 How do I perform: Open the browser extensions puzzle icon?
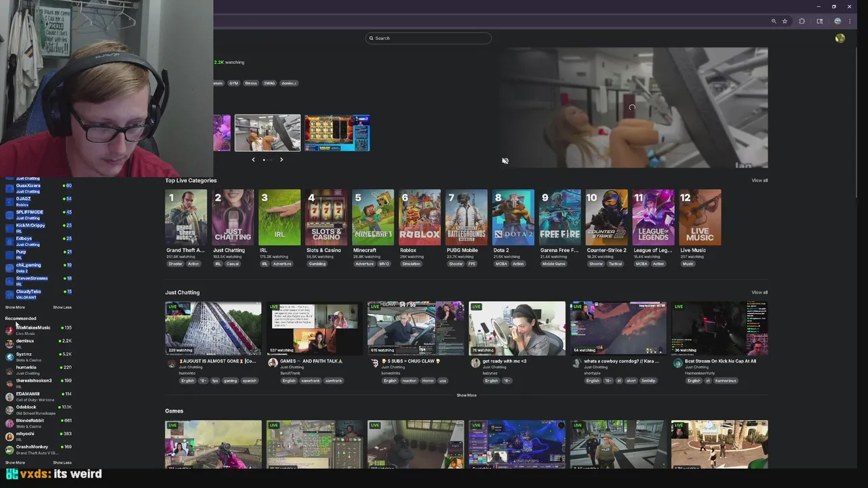click(802, 21)
